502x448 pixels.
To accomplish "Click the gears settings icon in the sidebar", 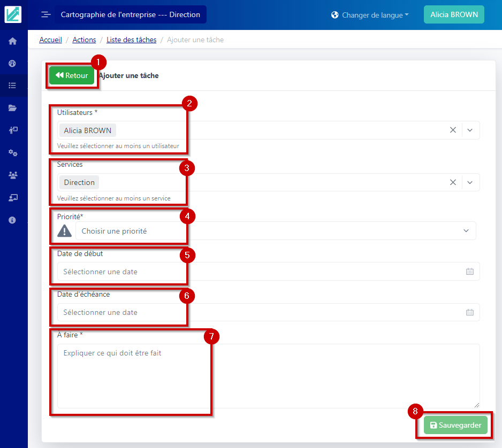I will 13,153.
